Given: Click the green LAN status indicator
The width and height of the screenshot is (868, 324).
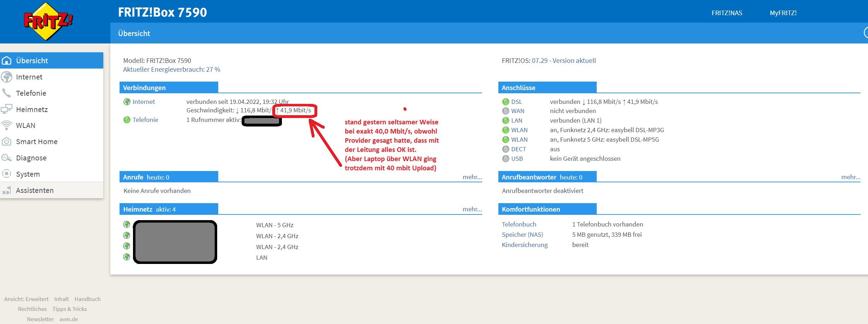Looking at the screenshot, I should coord(506,120).
